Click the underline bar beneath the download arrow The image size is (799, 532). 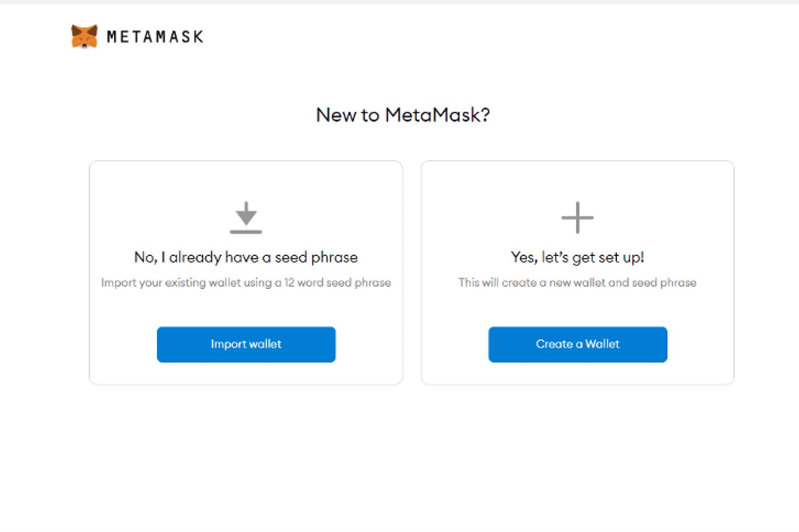(246, 232)
